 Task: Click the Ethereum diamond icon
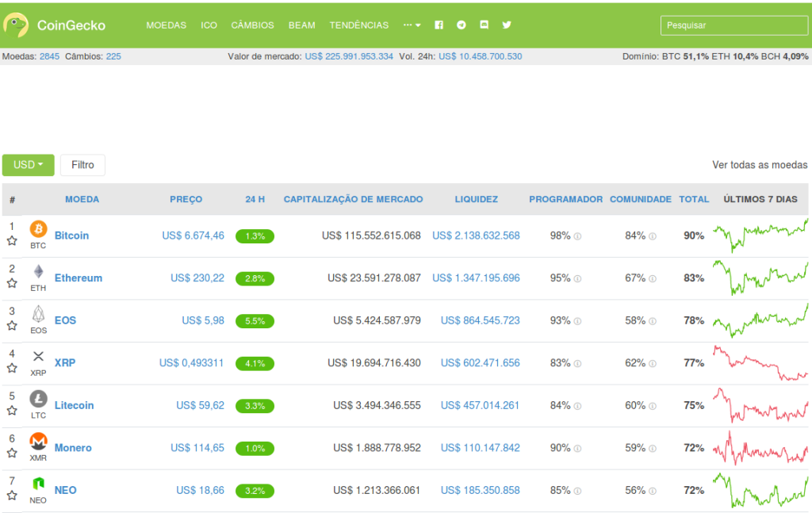point(38,271)
